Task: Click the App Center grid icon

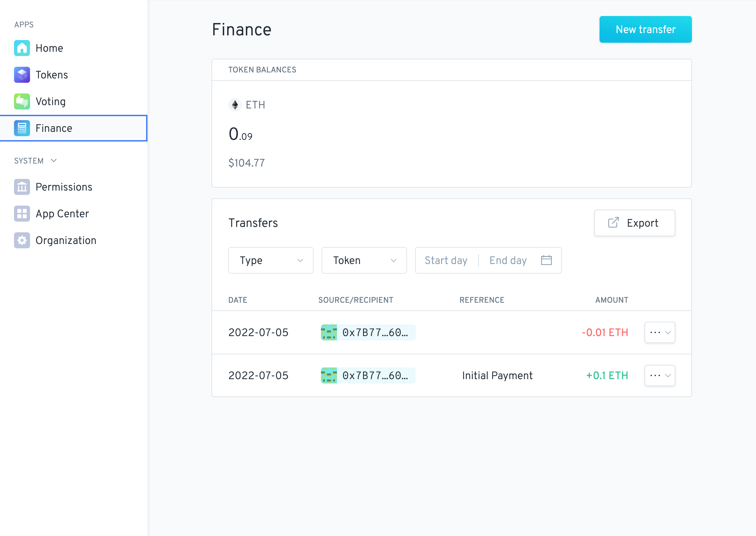Action: tap(22, 214)
